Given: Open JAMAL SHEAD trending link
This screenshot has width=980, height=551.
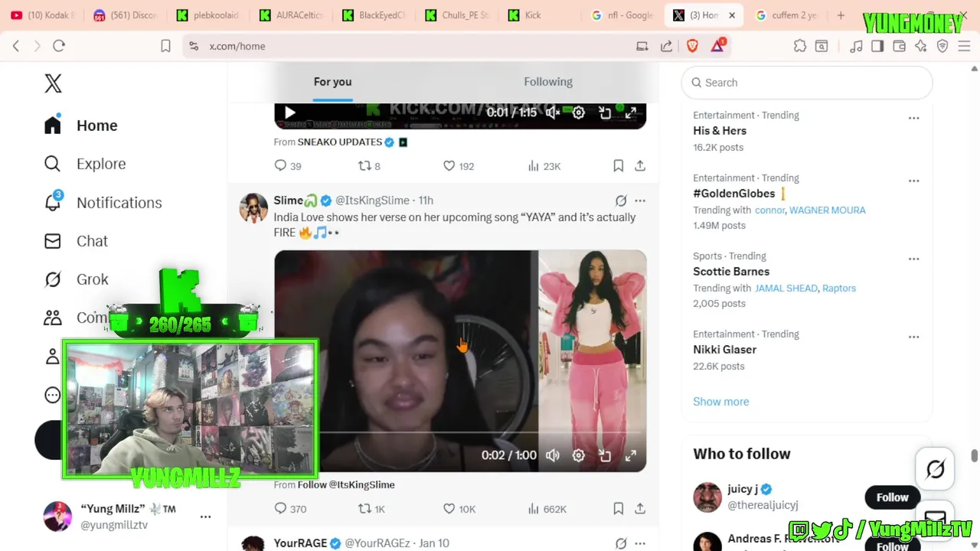Looking at the screenshot, I should click(786, 289).
